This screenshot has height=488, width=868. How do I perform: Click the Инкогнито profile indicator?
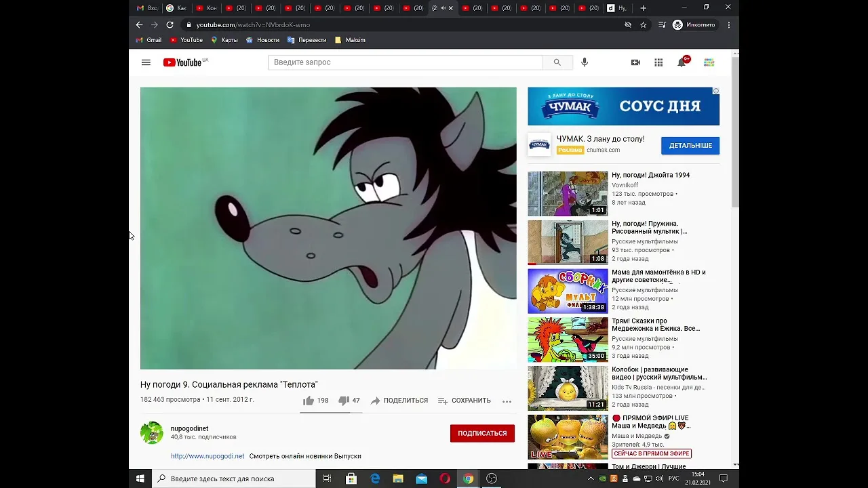point(694,25)
